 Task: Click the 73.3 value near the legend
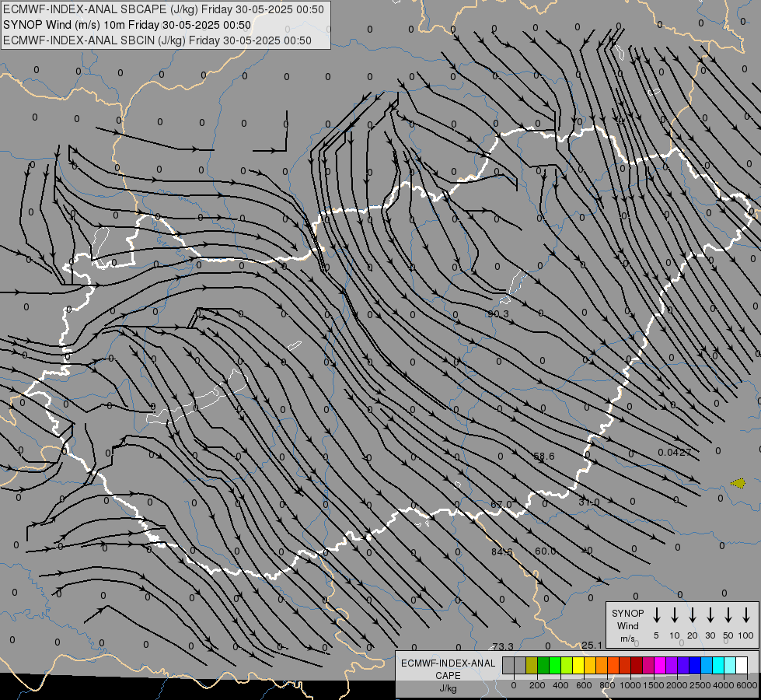click(x=503, y=646)
